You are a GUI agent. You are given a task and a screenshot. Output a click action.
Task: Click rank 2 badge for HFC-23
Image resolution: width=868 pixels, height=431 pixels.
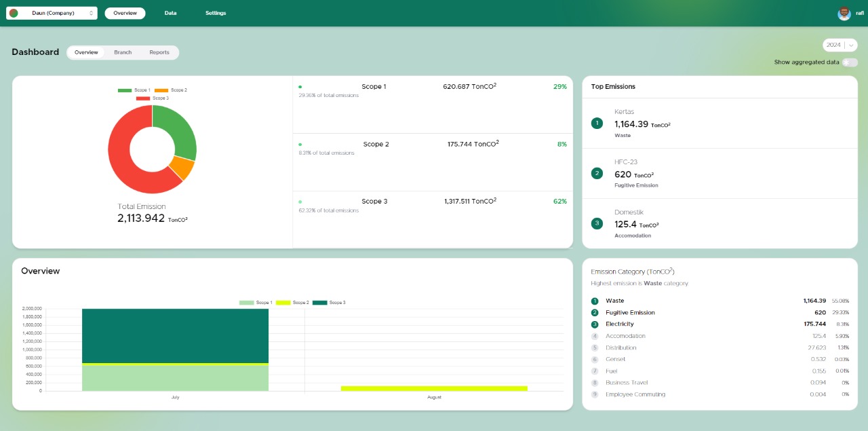(597, 173)
